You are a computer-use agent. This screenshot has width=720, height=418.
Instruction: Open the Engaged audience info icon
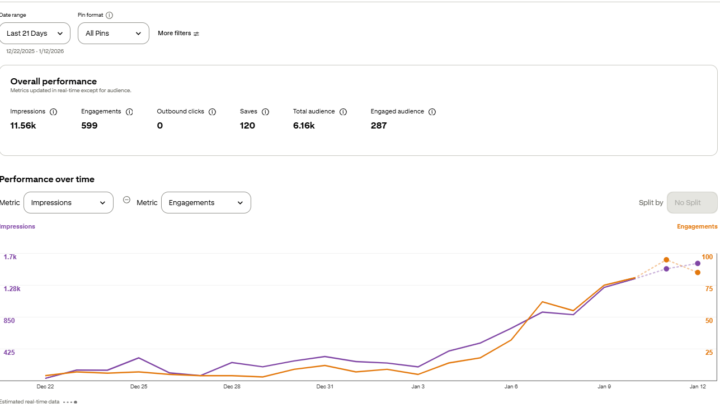pos(432,112)
